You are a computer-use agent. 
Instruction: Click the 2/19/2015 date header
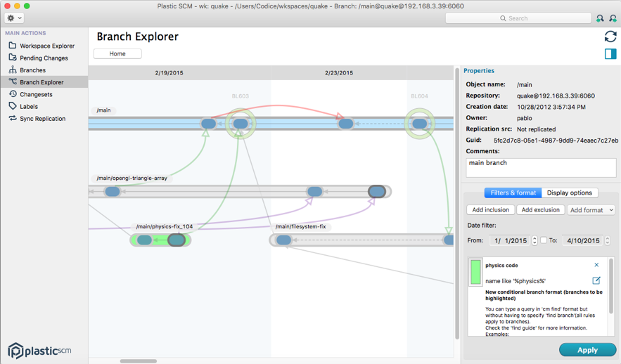click(169, 73)
